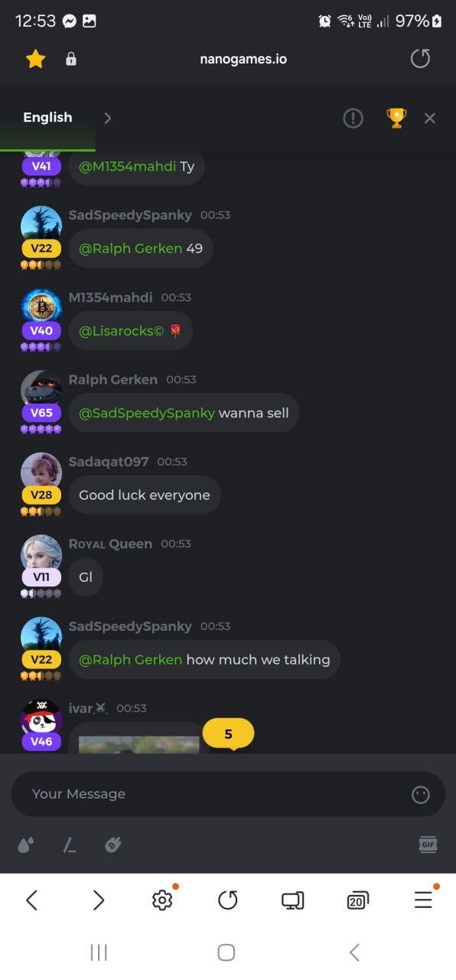456x980 pixels.
Task: Open browser settings gear icon
Action: [x=162, y=900]
